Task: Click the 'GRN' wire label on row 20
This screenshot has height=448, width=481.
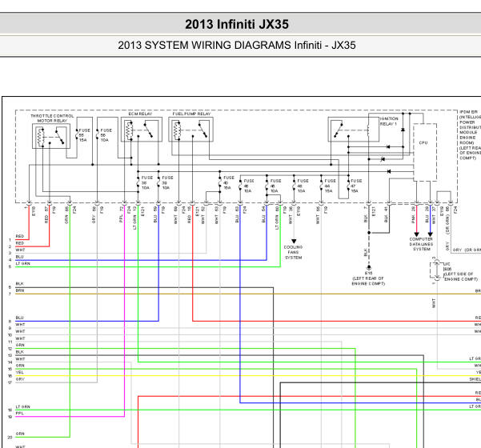Action: point(20,434)
